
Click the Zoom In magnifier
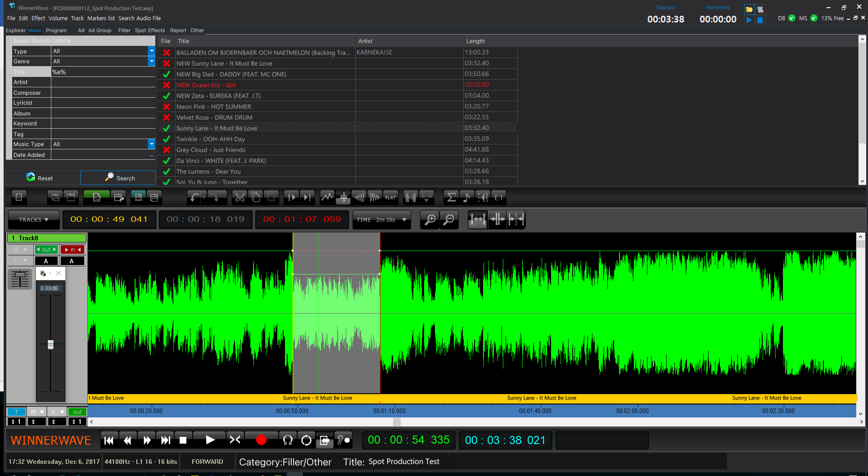pos(430,220)
